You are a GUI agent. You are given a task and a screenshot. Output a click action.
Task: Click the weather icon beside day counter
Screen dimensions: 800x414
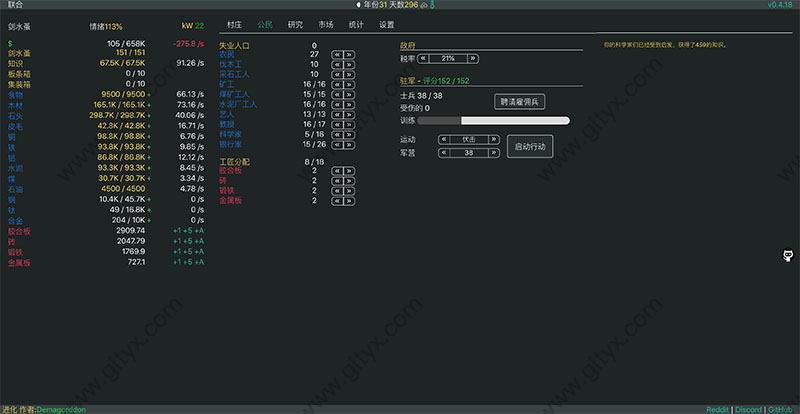424,5
